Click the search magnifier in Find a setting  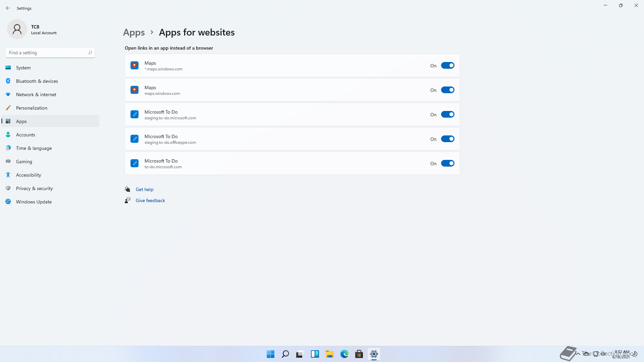tap(90, 53)
